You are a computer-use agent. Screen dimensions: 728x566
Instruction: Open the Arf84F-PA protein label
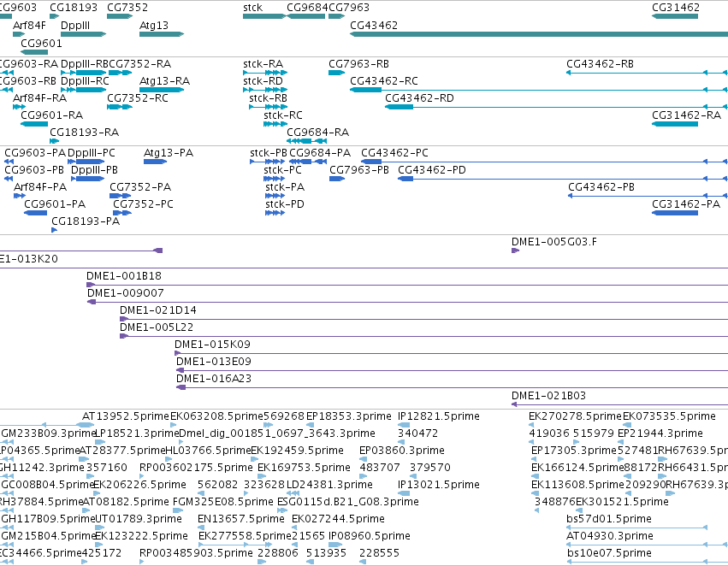click(40, 187)
